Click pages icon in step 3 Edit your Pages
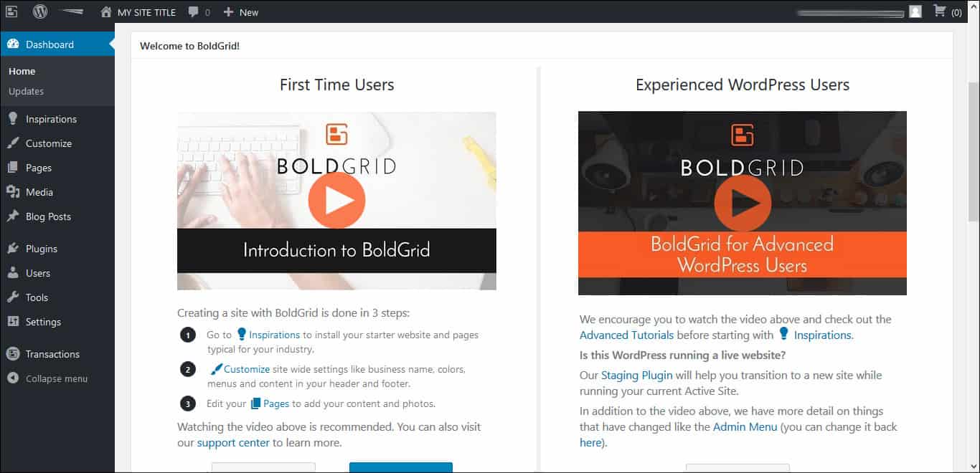This screenshot has width=980, height=473. pyautogui.click(x=255, y=404)
